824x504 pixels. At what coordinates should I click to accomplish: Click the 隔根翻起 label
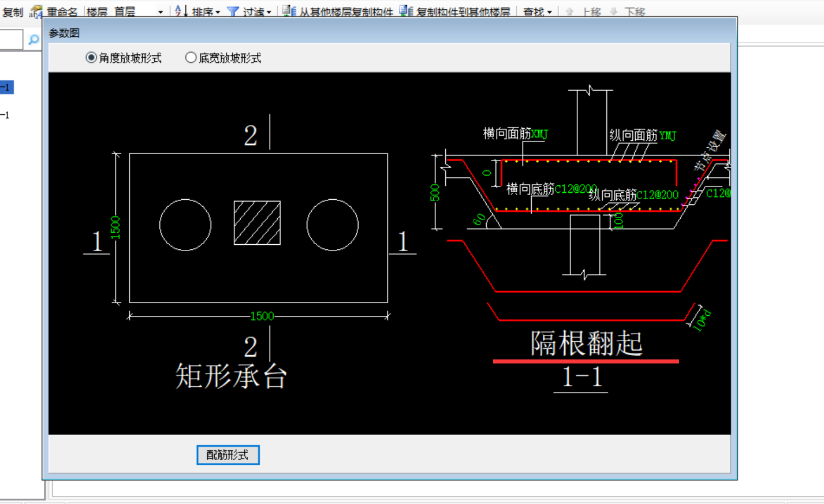point(586,343)
